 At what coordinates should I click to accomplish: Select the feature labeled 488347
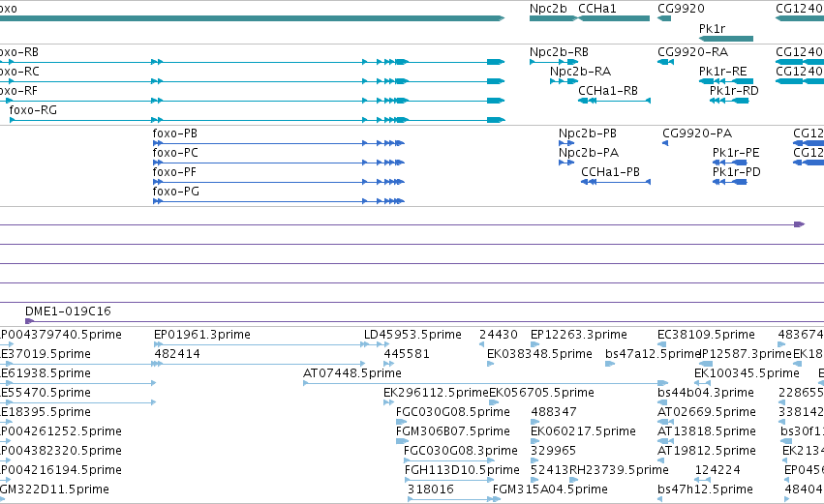(x=554, y=413)
